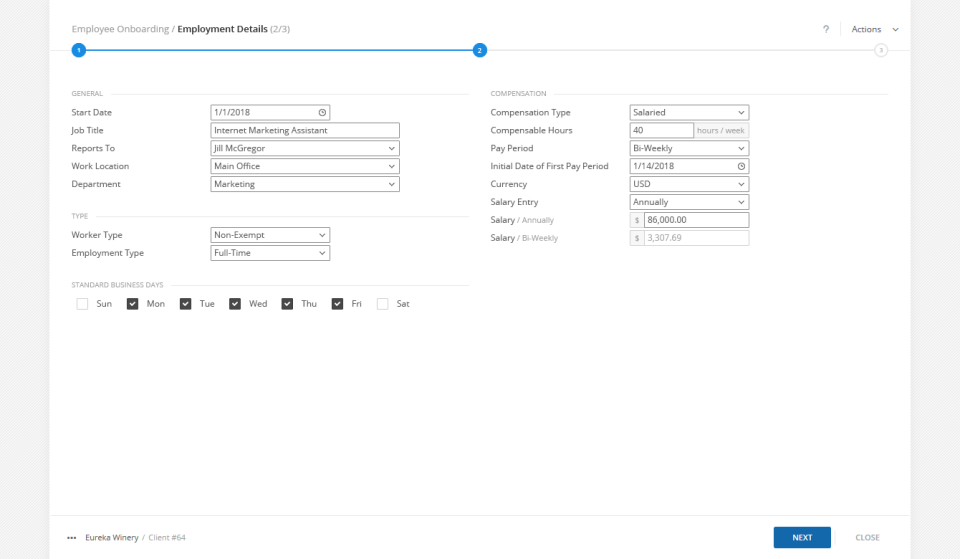Open the Worker Type dropdown
This screenshot has height=559, width=960.
[x=270, y=235]
